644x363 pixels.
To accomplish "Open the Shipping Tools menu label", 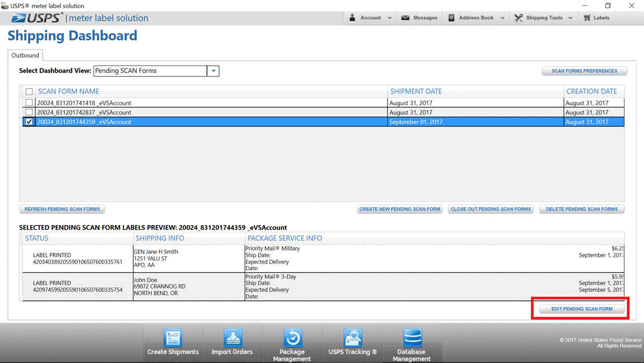I will [x=544, y=18].
